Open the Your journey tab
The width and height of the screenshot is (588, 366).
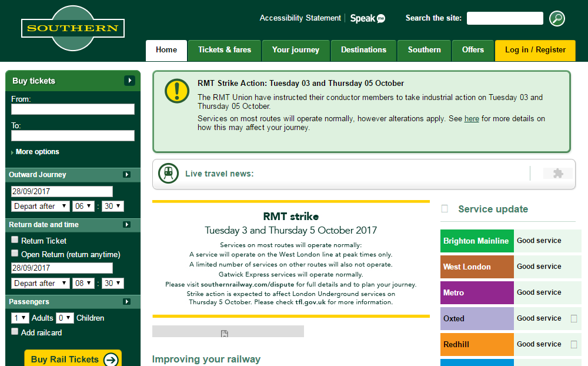point(296,50)
